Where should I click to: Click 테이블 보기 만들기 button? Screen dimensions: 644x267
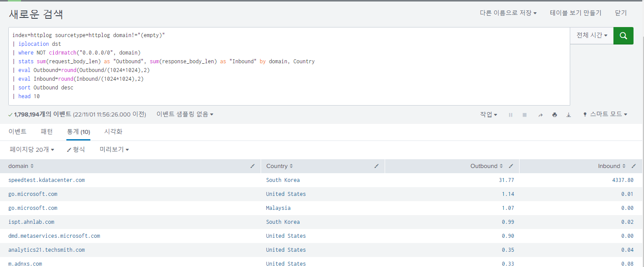tap(575, 13)
